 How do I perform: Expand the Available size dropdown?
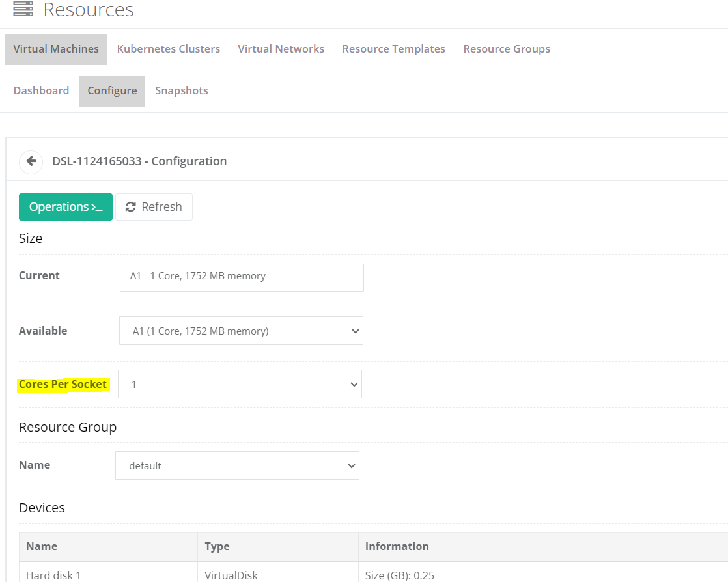click(x=241, y=331)
